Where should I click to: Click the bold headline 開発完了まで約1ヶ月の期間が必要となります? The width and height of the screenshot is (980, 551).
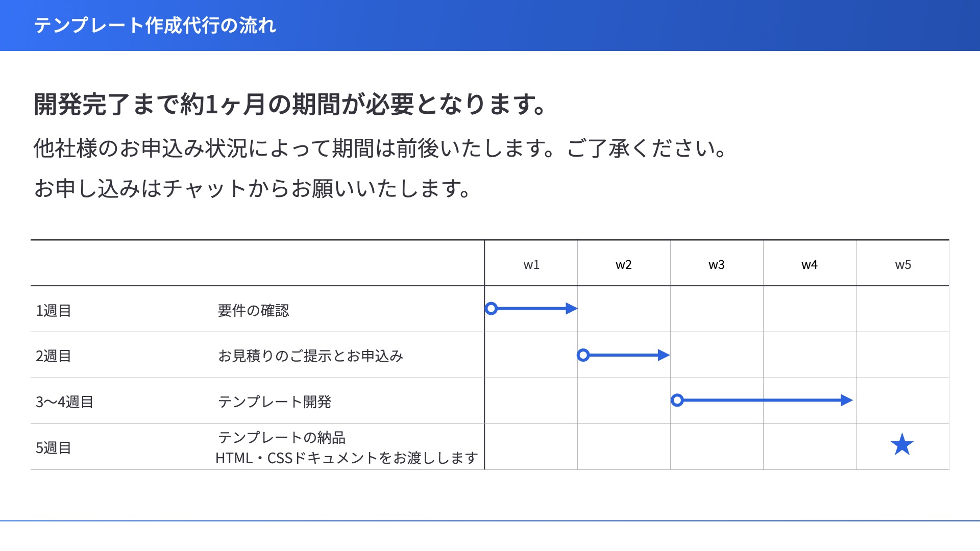tap(290, 105)
